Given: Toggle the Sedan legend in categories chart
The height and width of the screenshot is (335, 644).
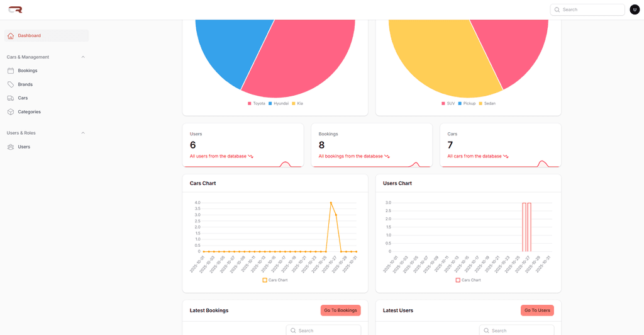Looking at the screenshot, I should [487, 103].
